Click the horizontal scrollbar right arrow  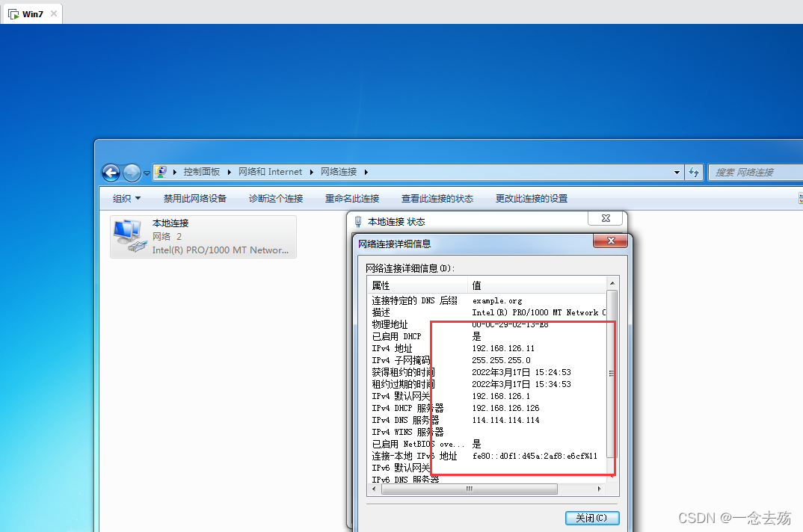pyautogui.click(x=599, y=489)
